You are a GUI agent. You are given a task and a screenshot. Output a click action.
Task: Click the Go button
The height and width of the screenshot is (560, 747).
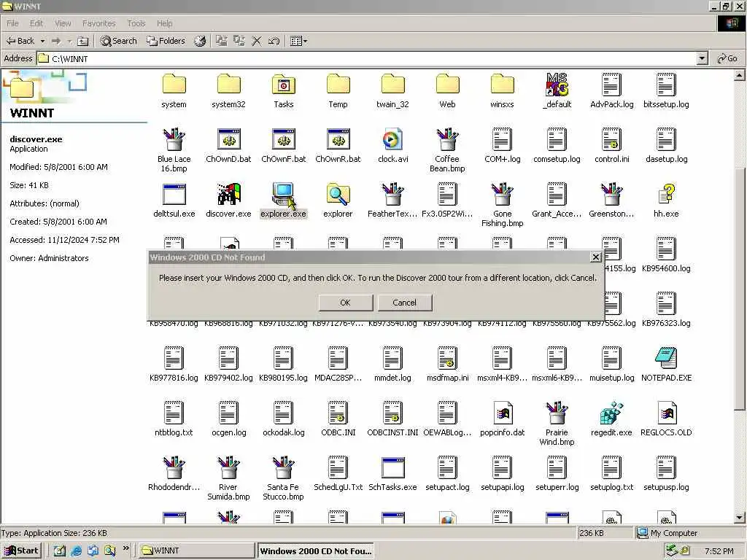[727, 58]
